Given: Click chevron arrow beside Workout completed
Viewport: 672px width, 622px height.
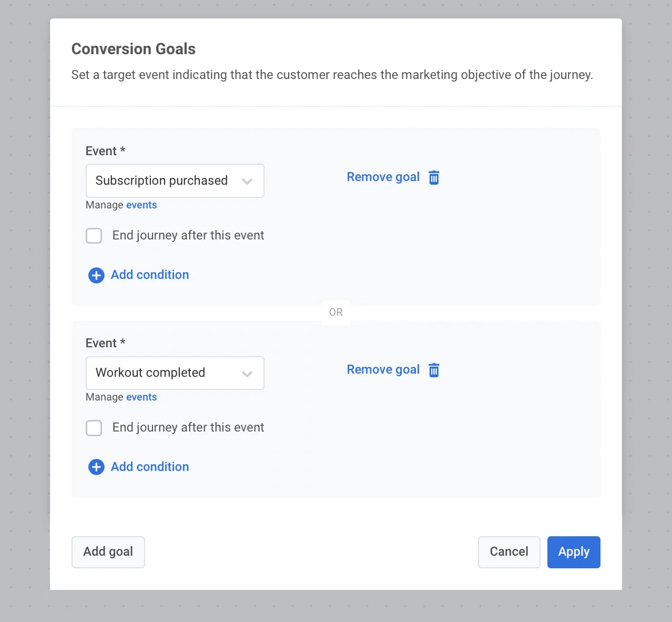Looking at the screenshot, I should click(247, 374).
